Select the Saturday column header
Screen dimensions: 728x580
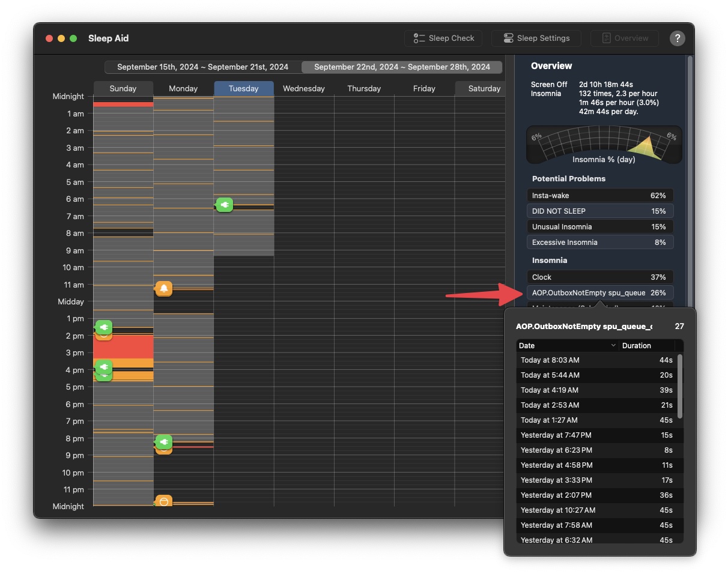[481, 88]
